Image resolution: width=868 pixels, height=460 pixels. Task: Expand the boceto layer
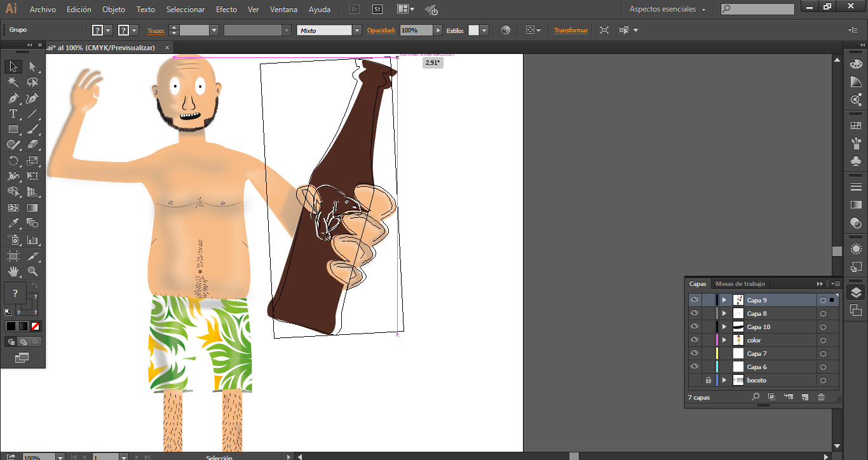(x=724, y=380)
